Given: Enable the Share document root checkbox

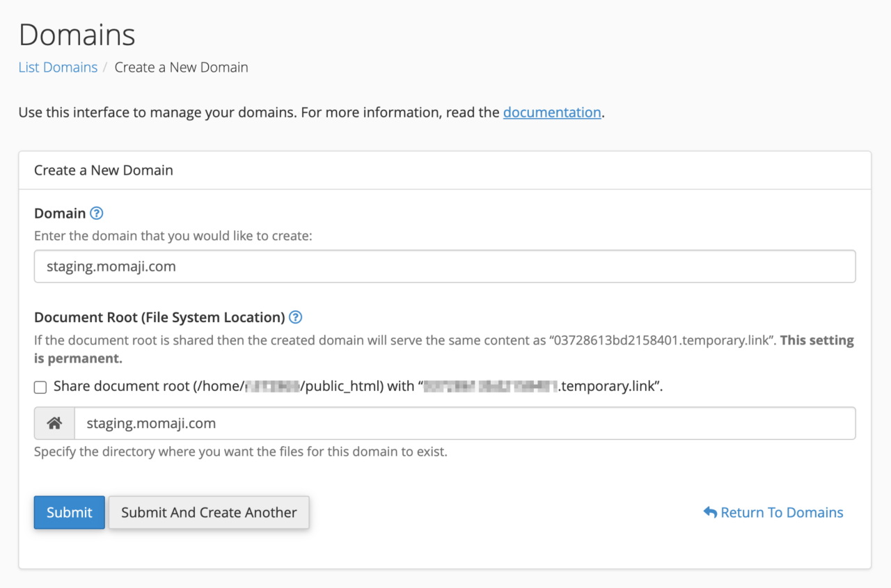Looking at the screenshot, I should click(40, 388).
